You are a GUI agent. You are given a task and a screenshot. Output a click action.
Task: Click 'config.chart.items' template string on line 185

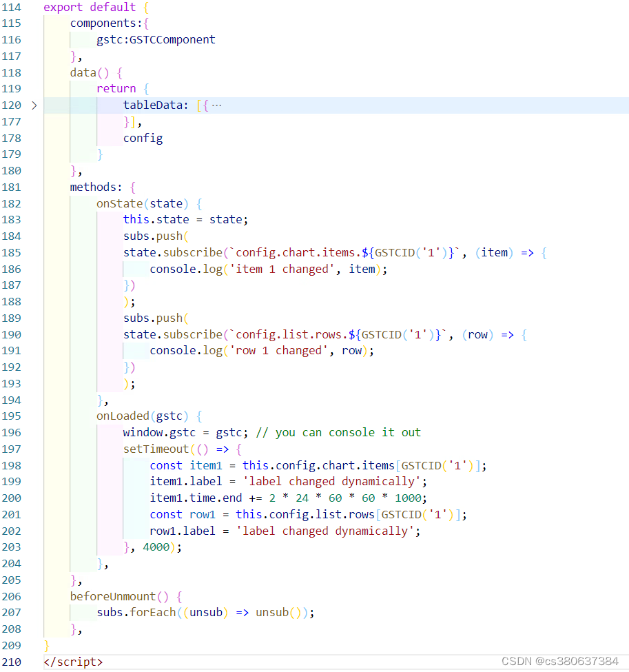pos(296,253)
